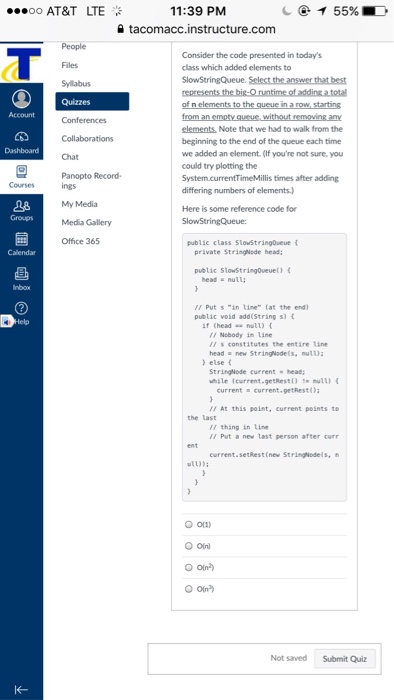Click 'Here is some reference code' text
This screenshot has width=394, height=700.
point(239,215)
